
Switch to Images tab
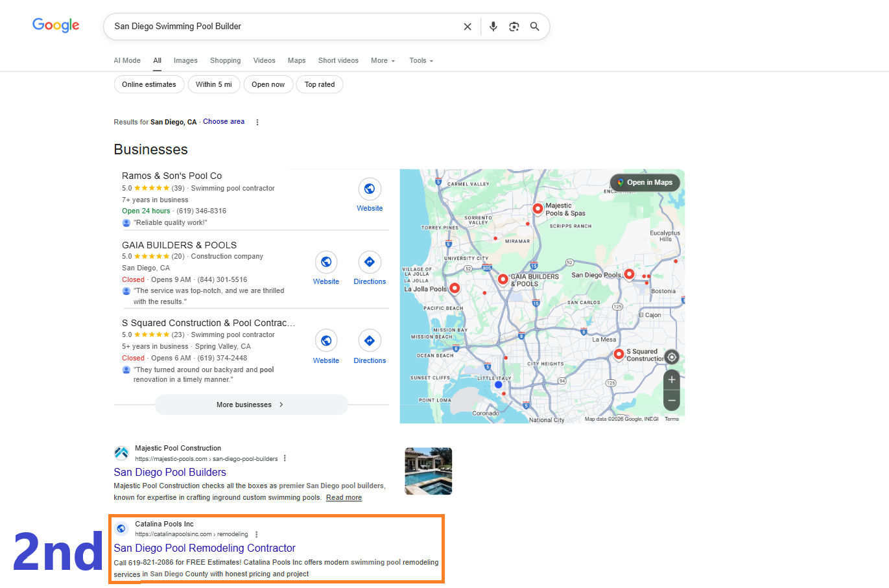(185, 60)
